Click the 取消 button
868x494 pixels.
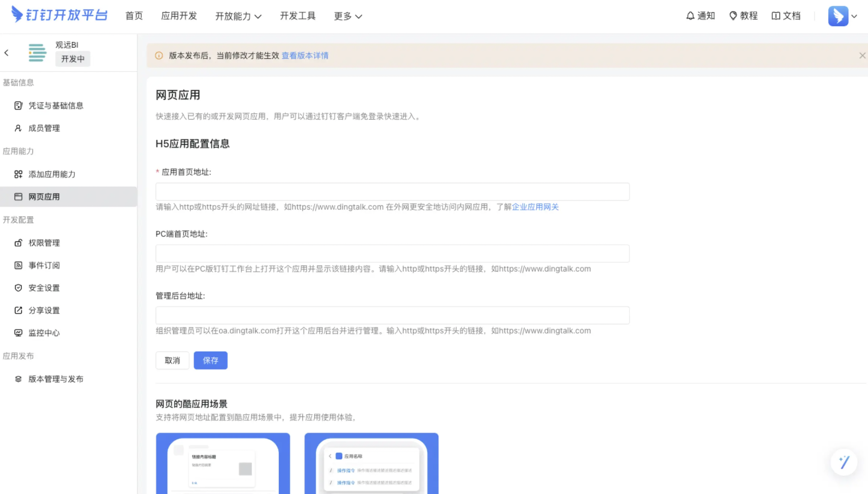[172, 360]
